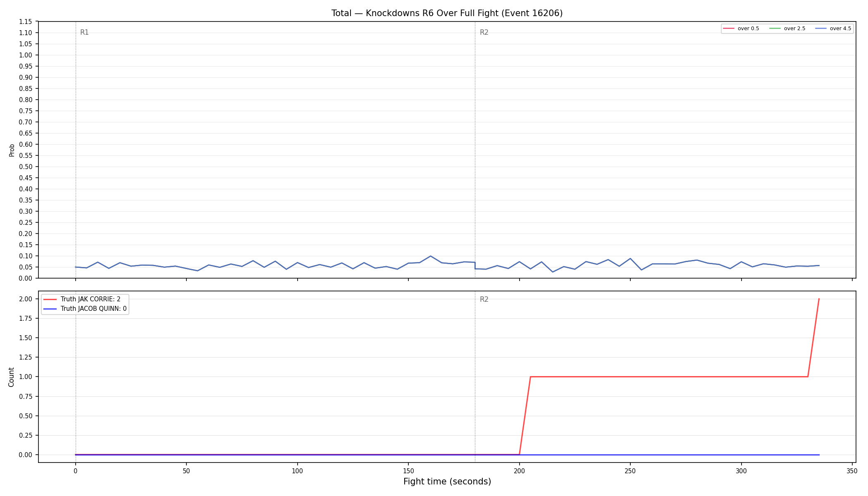Click the Prob axis tick '0.40'
Screen dimensions: 868x496
[26, 189]
